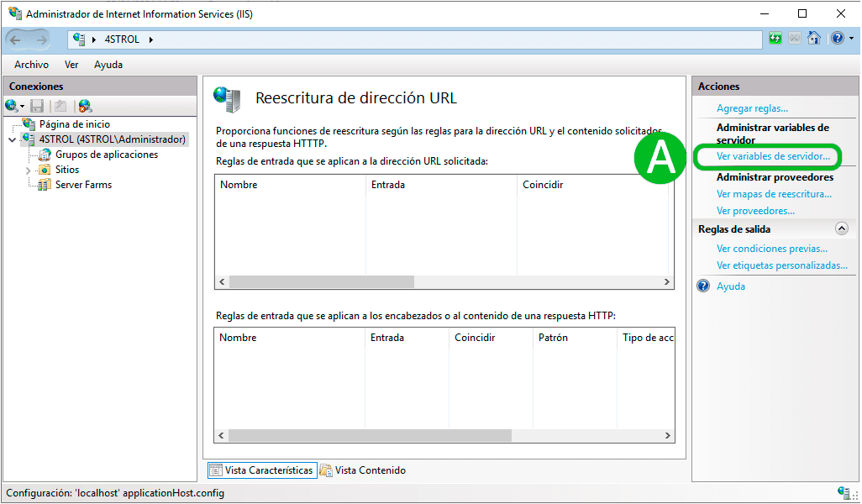The image size is (862, 504).
Task: Collapse the Reglas de salida section
Action: click(841, 228)
